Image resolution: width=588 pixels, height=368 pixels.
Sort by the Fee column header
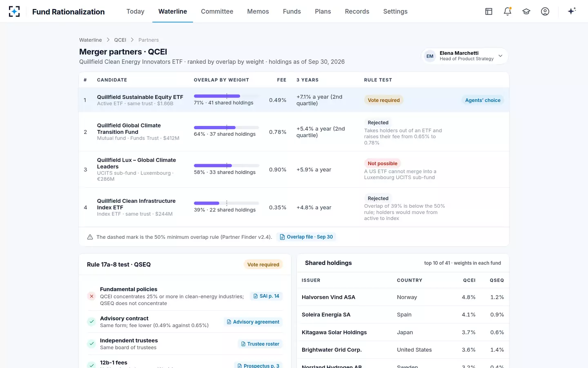[x=282, y=80]
